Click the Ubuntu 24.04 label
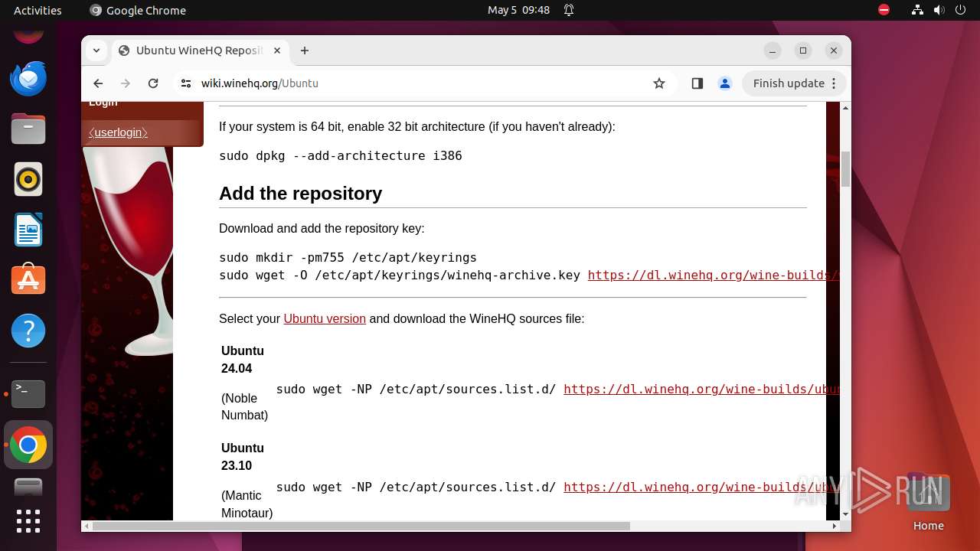The image size is (980, 551). pyautogui.click(x=243, y=360)
